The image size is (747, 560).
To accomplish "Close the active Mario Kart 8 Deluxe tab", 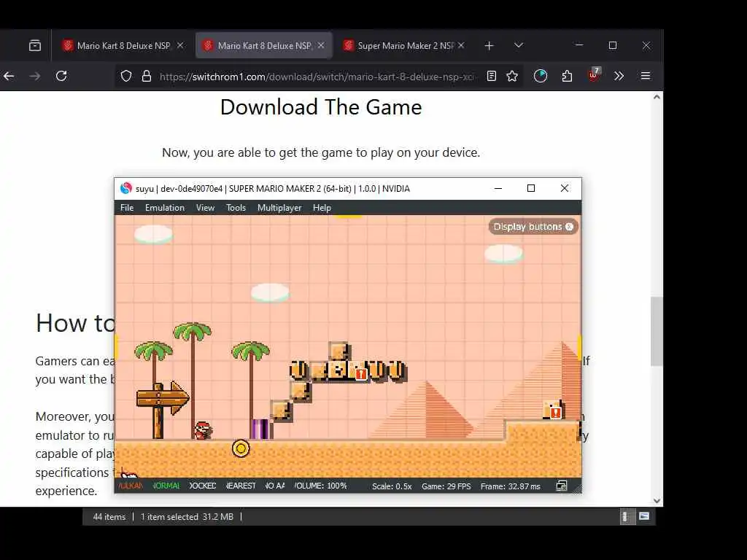I will pyautogui.click(x=321, y=46).
